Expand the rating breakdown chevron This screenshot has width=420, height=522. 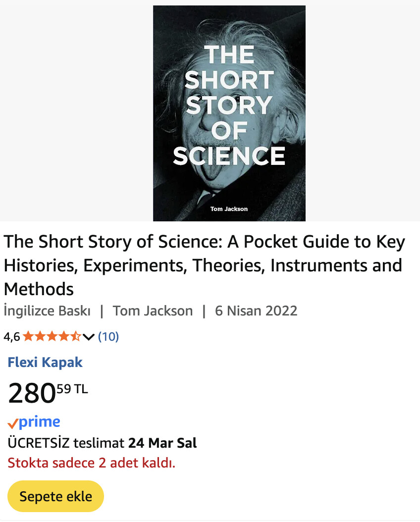[89, 337]
